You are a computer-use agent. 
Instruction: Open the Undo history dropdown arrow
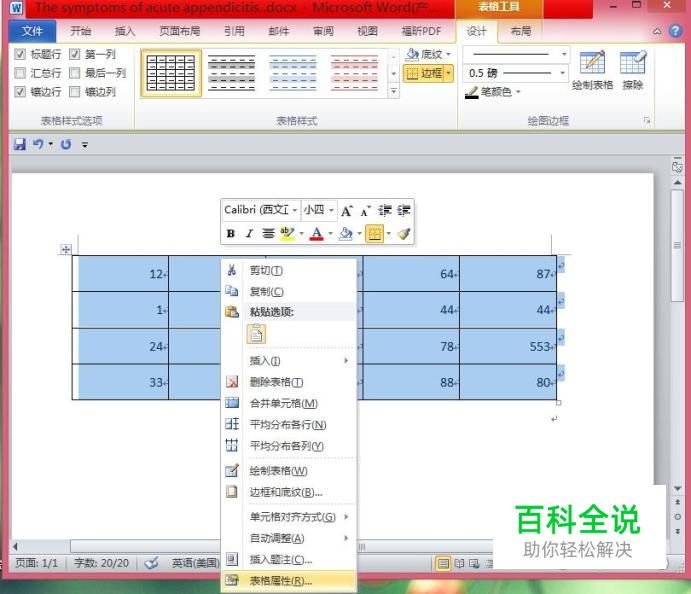click(x=51, y=144)
